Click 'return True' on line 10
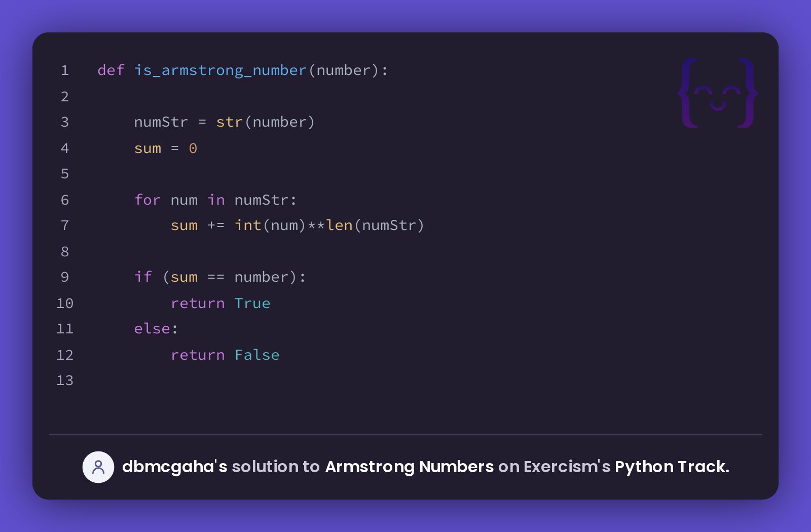Screen dimensions: 811x532 coord(220,303)
